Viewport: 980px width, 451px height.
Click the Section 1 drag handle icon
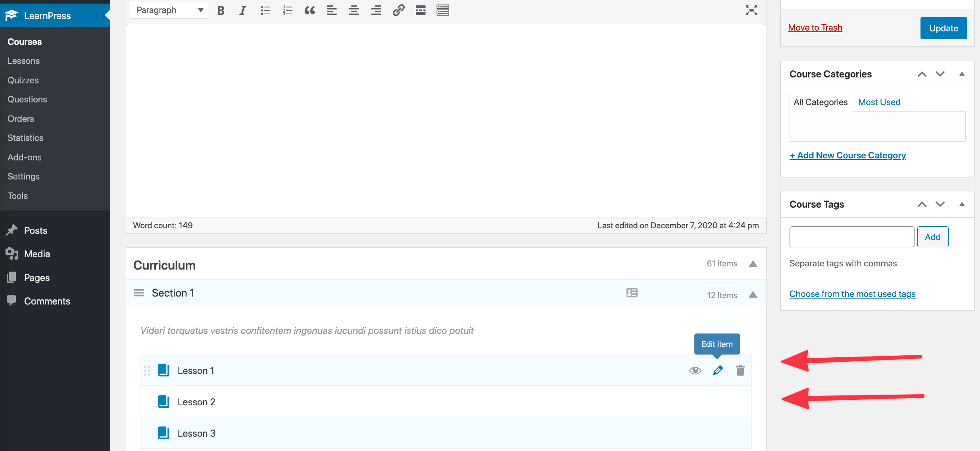tap(139, 293)
